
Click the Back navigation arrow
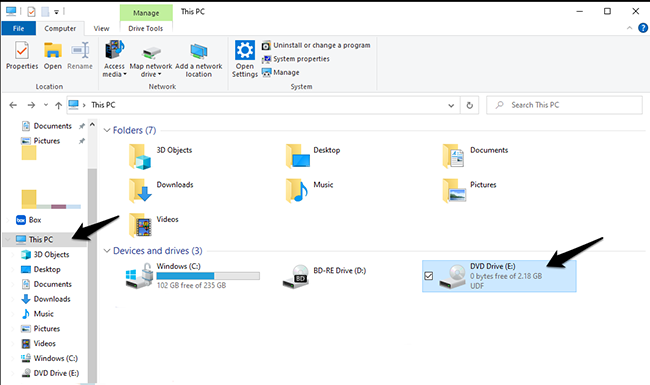(x=13, y=105)
